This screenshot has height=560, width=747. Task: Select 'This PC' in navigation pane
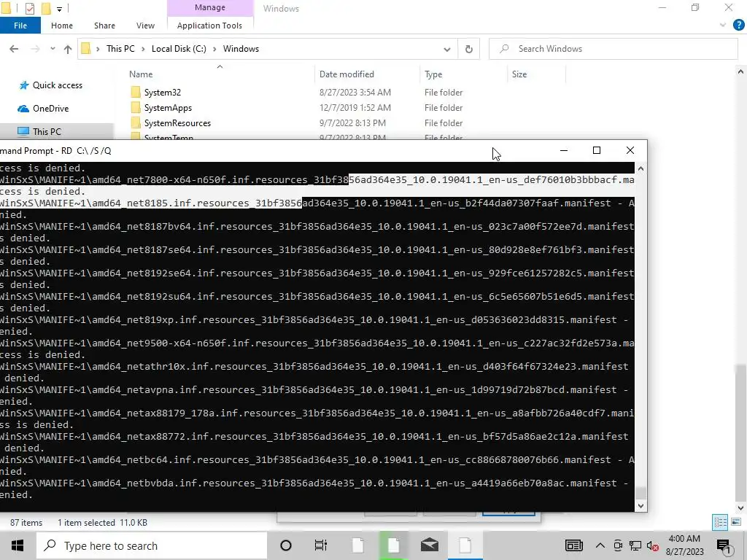(47, 131)
